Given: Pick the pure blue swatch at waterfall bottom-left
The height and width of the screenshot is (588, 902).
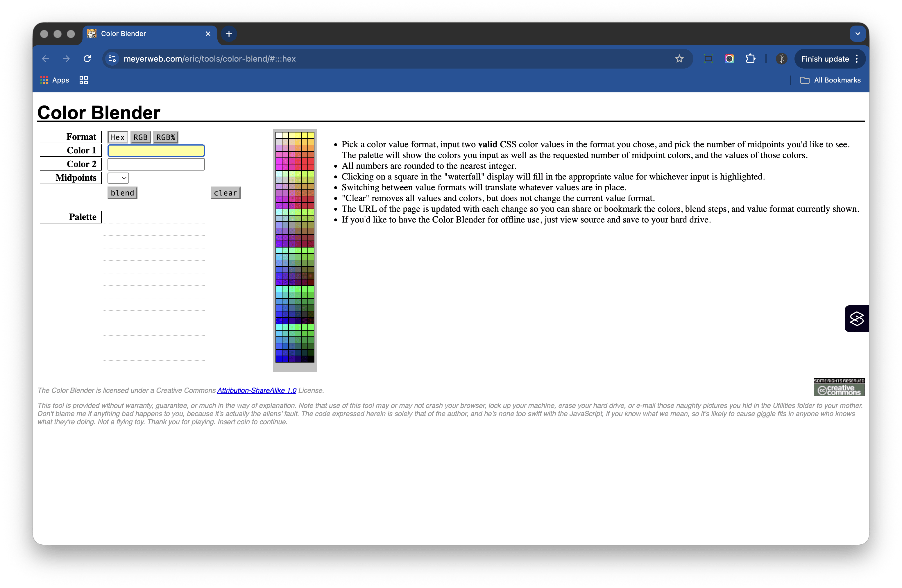Looking at the screenshot, I should coord(279,359).
